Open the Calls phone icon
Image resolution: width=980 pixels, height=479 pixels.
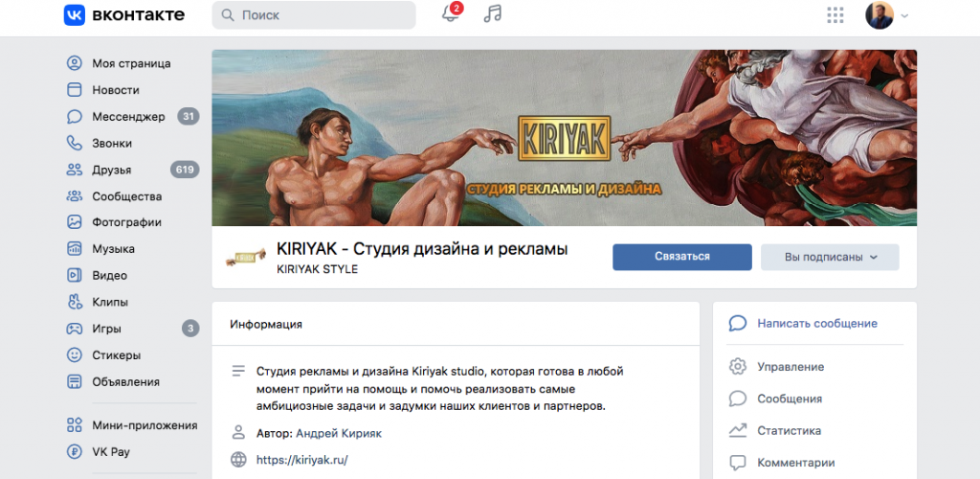(75, 143)
